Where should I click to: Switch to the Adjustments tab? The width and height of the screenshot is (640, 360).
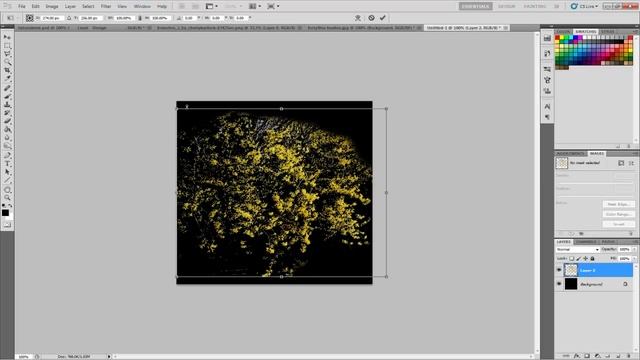570,153
